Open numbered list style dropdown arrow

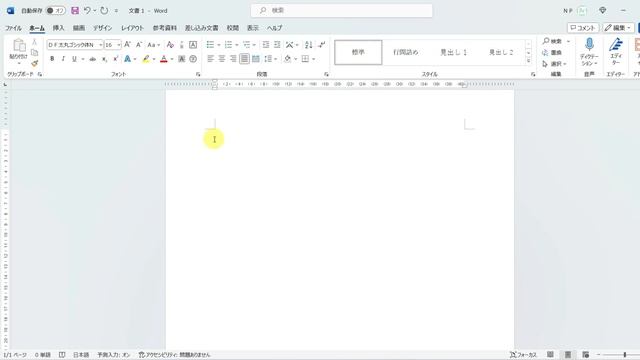pos(237,45)
